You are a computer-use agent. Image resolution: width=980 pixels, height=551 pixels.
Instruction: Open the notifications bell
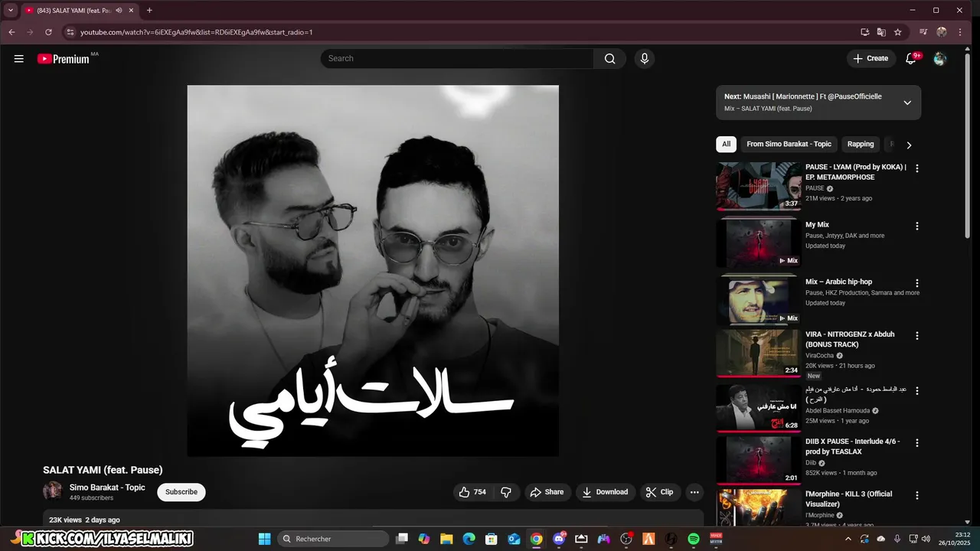[x=911, y=59]
